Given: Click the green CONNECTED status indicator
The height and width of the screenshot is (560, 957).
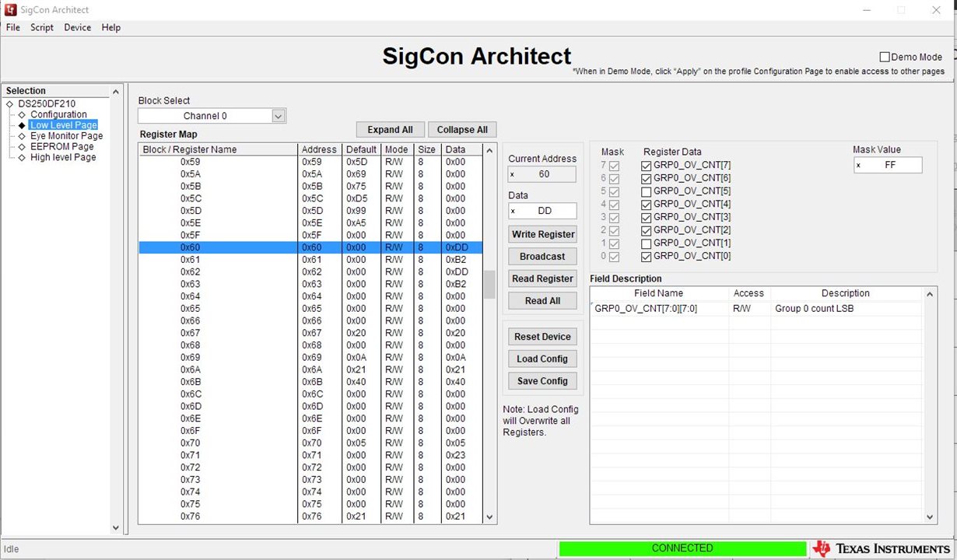Looking at the screenshot, I should (x=682, y=548).
